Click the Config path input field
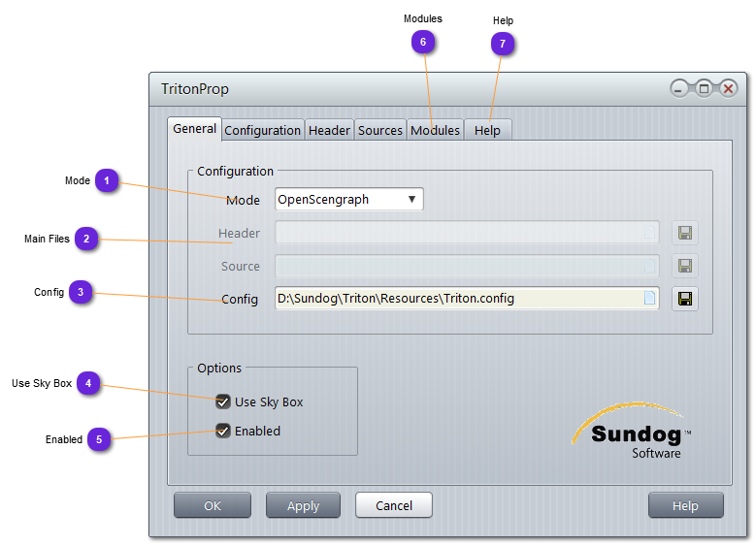The width and height of the screenshot is (756, 546). point(456,299)
